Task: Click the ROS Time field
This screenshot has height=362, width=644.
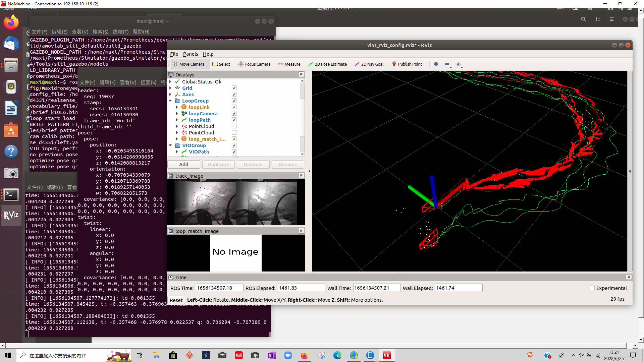Action: (x=219, y=288)
